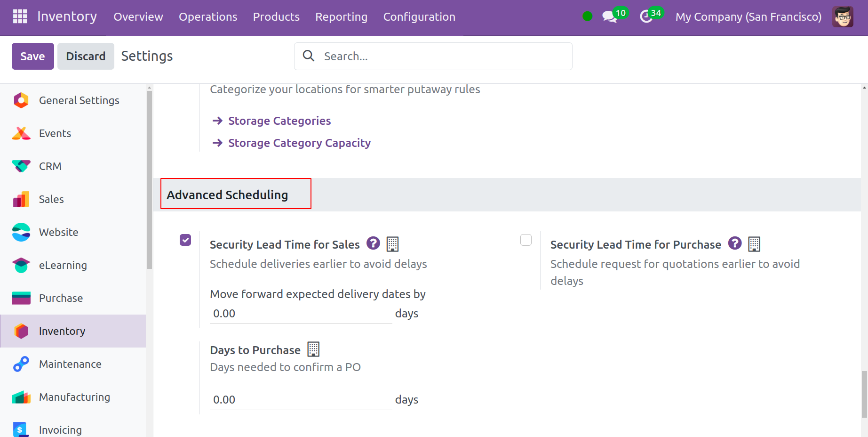Viewport: 868px width, 437px height.
Task: Click help icon beside Security Lead Time for Purchase
Action: pos(734,243)
